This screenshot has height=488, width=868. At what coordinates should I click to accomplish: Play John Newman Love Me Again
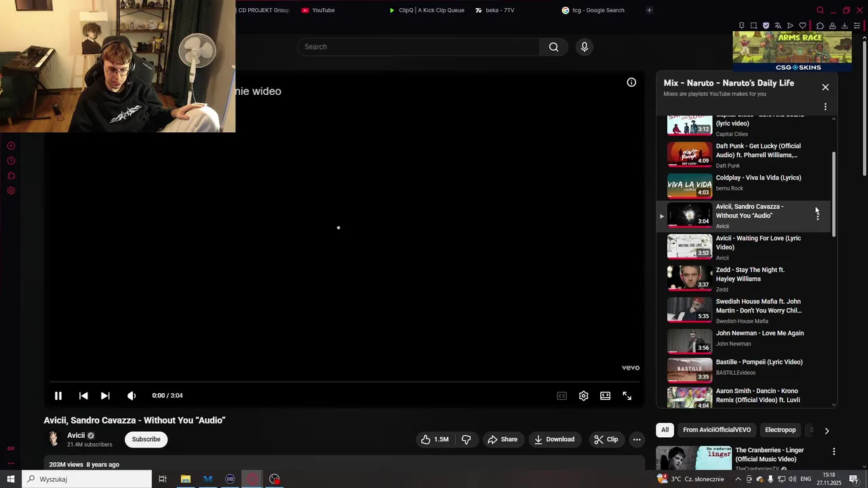pos(743,341)
